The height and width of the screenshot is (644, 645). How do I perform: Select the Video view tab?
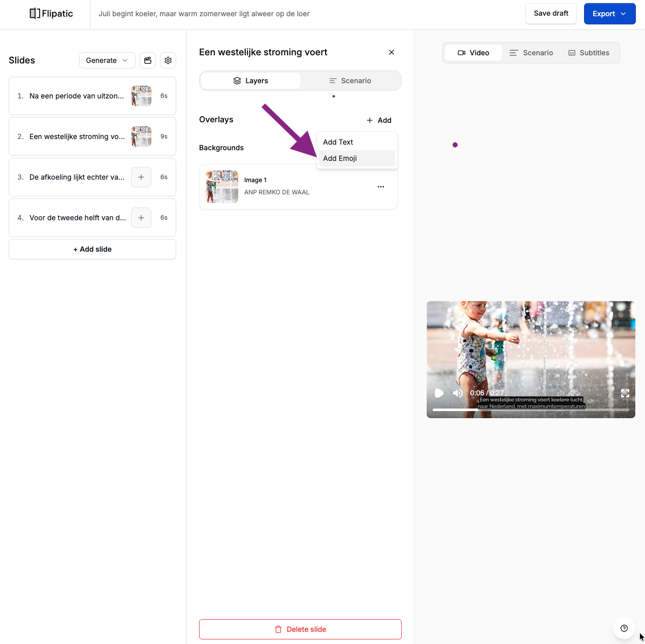(x=473, y=53)
